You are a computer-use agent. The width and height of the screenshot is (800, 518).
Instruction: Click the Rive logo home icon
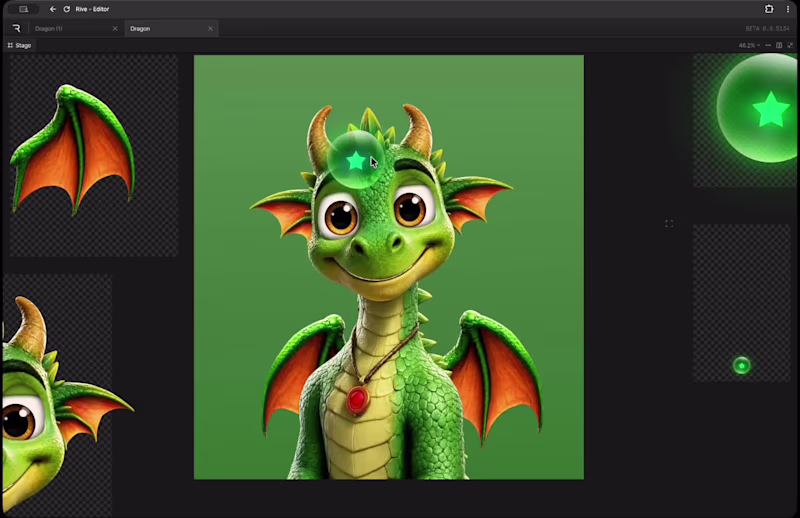coord(16,29)
